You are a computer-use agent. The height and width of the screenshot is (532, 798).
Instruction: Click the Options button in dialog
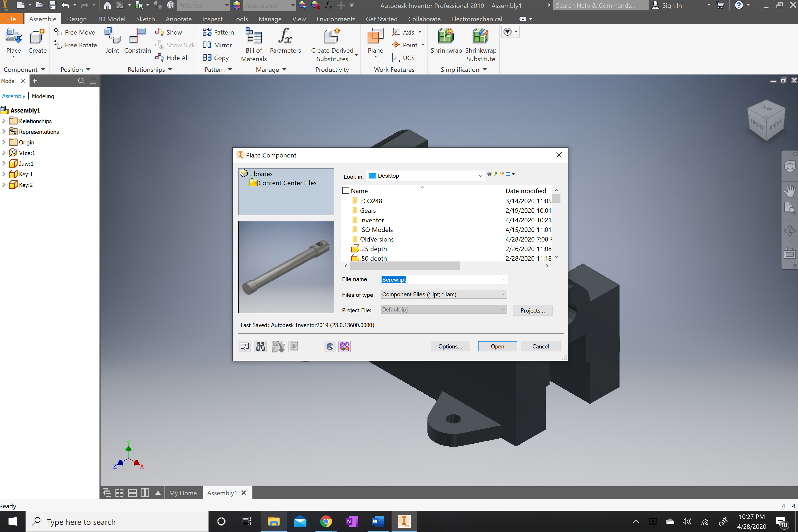(450, 346)
